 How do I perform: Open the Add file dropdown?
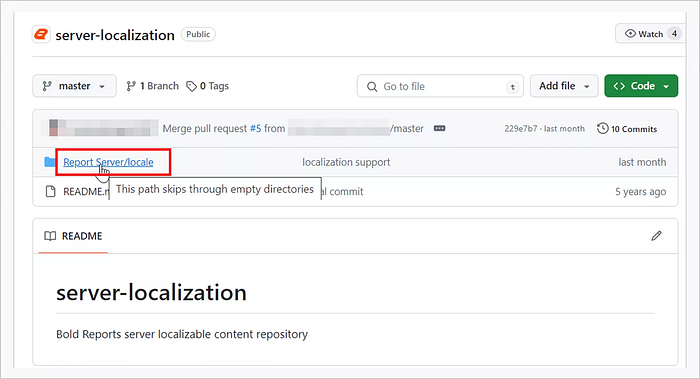(564, 86)
